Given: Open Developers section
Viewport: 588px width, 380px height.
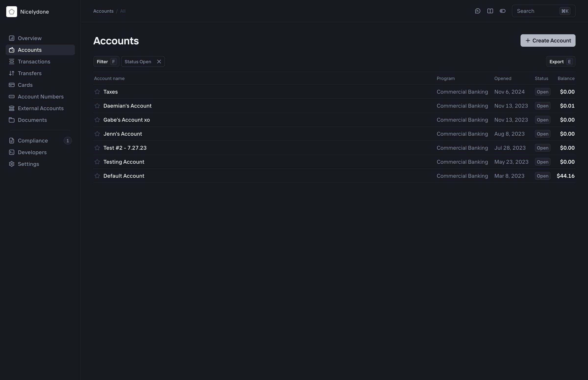Looking at the screenshot, I should tap(40, 152).
